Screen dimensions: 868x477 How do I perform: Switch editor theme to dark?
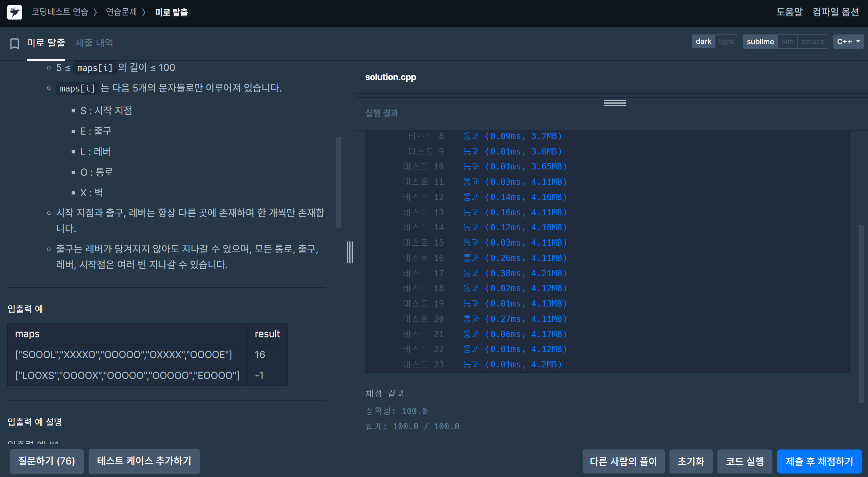(x=703, y=42)
